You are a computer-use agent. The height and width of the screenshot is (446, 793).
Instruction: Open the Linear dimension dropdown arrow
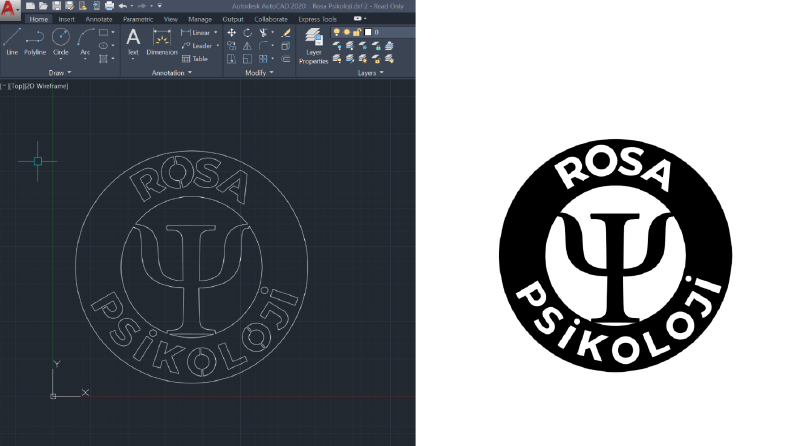[x=216, y=32]
